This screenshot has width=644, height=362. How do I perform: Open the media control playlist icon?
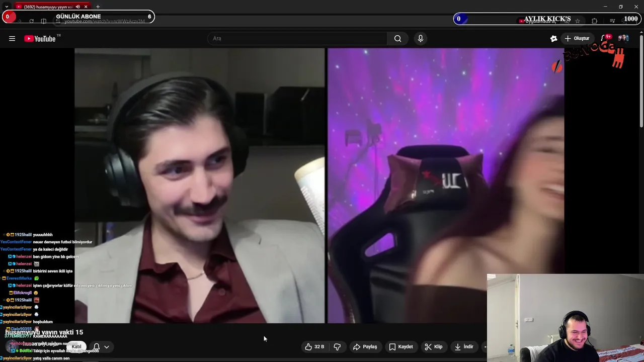coord(612,21)
